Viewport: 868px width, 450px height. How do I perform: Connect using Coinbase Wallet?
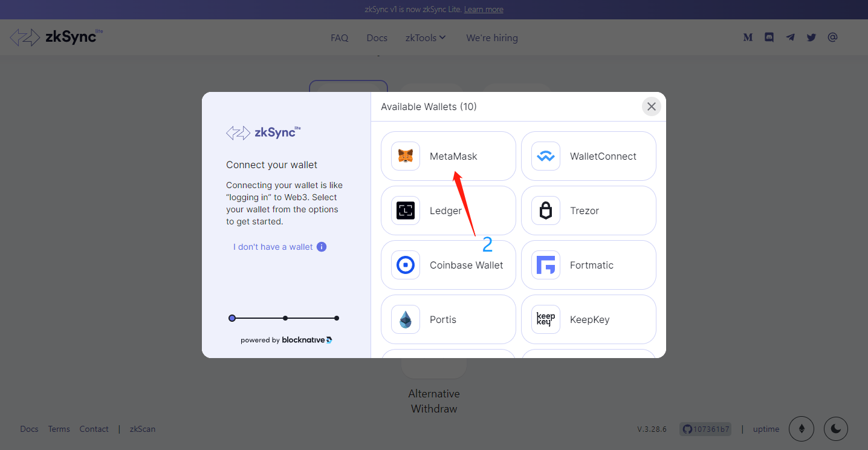[x=448, y=265]
